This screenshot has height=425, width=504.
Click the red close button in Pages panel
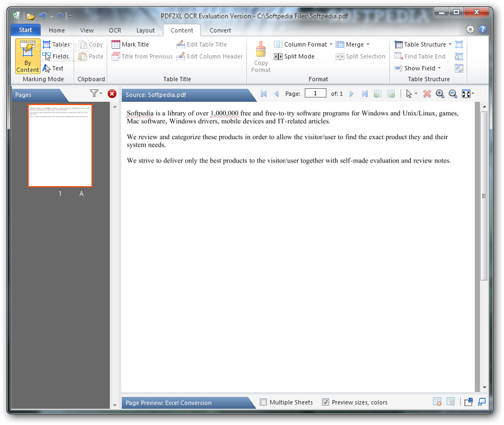point(112,94)
